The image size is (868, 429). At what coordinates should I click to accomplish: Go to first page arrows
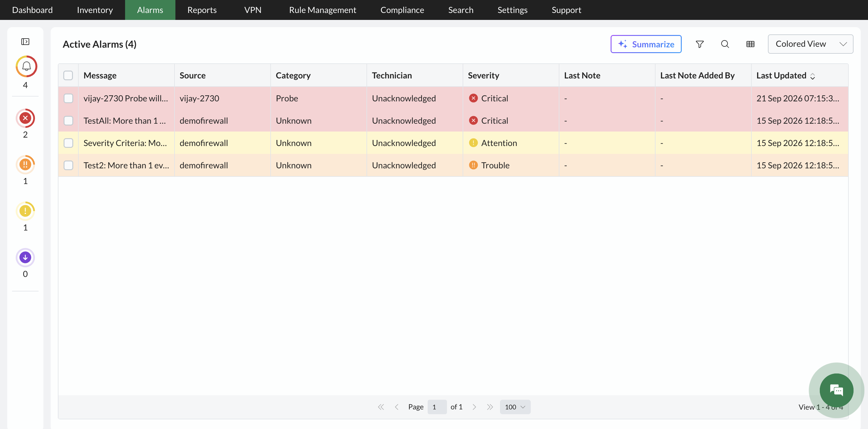(x=381, y=407)
